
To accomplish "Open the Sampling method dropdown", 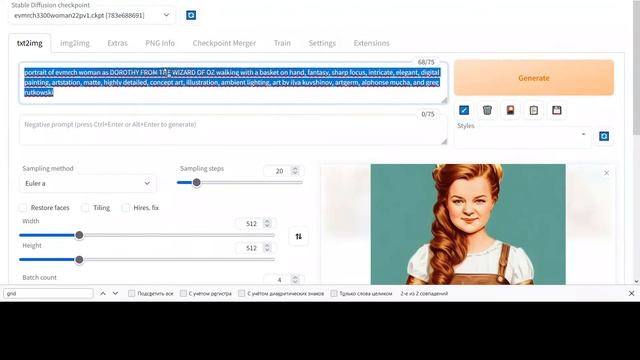I will tap(88, 184).
